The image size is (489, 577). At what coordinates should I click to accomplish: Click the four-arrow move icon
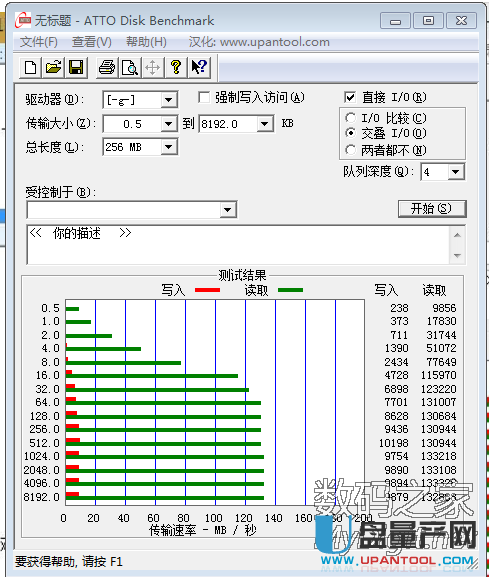point(153,68)
